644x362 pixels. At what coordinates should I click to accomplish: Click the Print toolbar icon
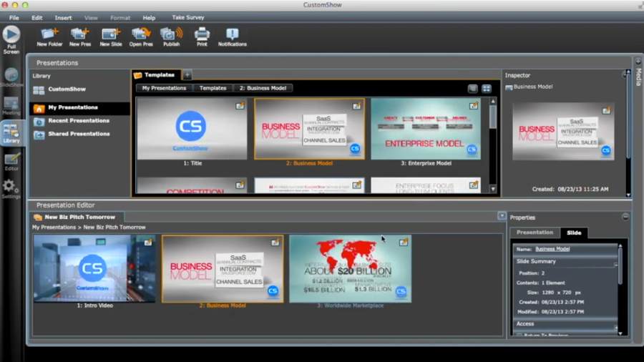[x=202, y=37]
